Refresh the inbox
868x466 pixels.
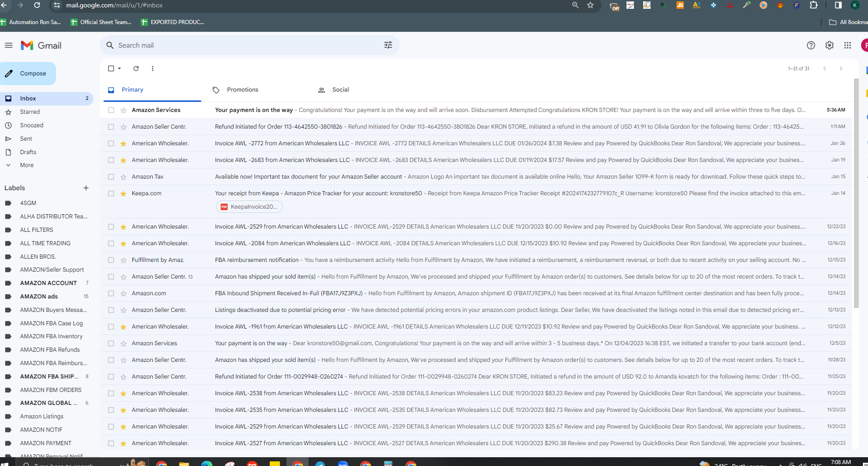click(x=136, y=68)
